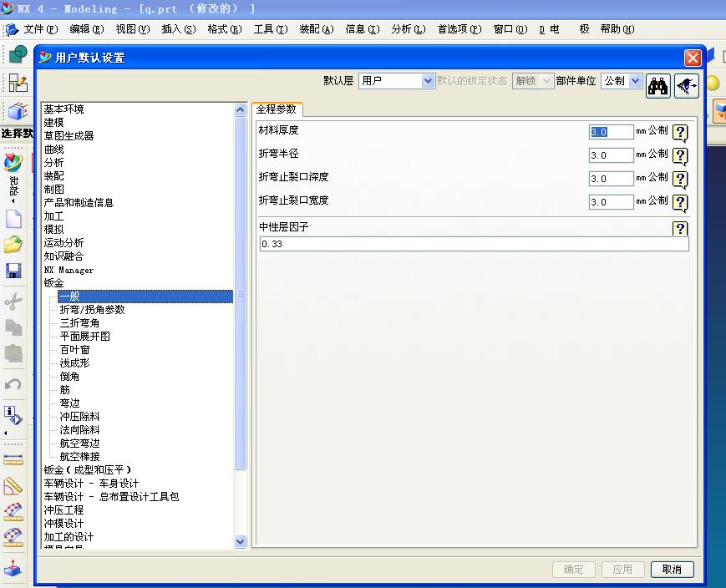726x588 pixels.
Task: Click the green shape icon at top left
Action: (18, 54)
